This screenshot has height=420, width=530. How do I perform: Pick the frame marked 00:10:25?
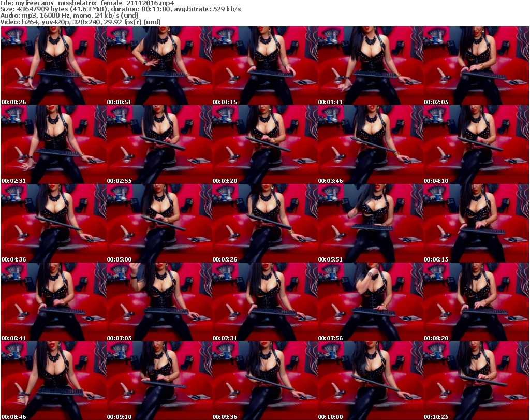click(x=476, y=381)
